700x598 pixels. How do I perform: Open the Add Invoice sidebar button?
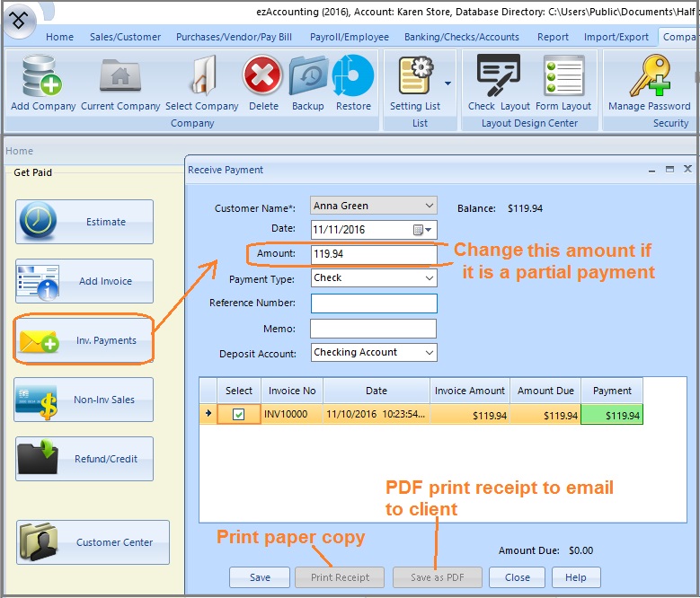tap(84, 281)
